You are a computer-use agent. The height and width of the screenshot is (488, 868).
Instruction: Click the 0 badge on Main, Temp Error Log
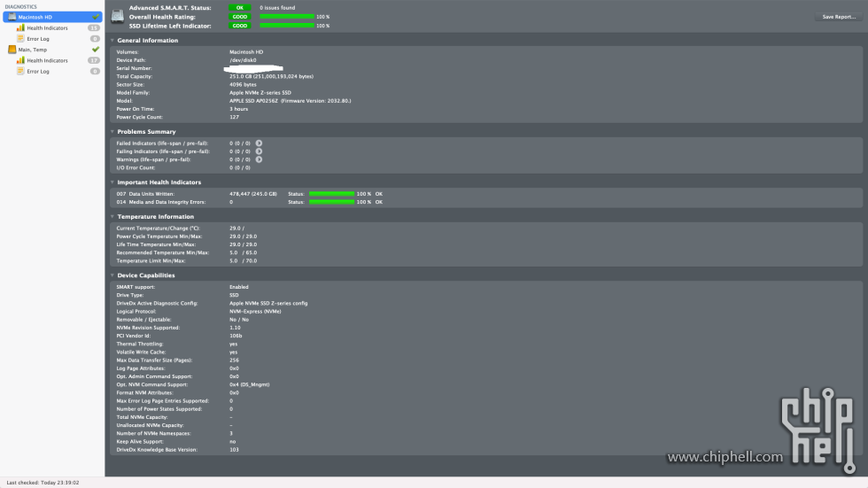96,71
